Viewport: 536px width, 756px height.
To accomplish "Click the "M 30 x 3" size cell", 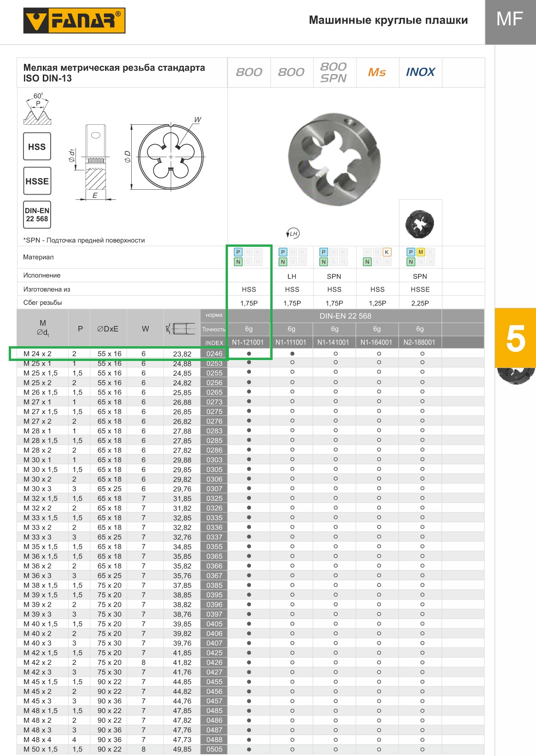I will 37,488.
